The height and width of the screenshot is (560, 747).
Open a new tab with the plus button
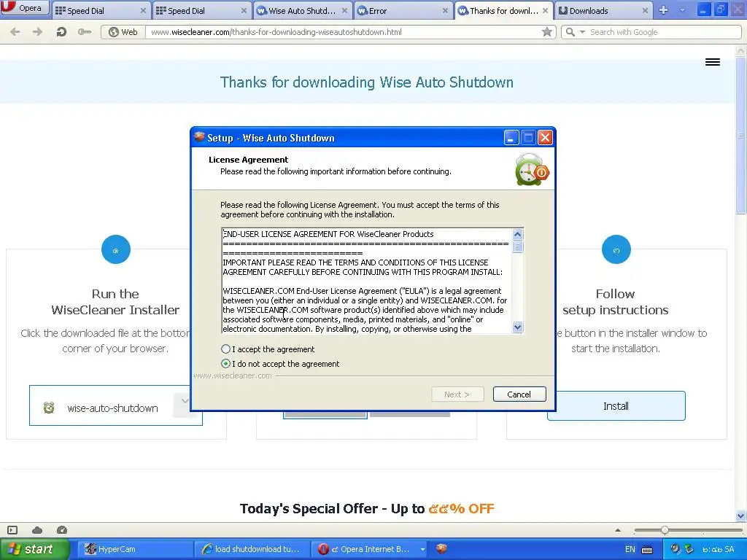tap(663, 10)
